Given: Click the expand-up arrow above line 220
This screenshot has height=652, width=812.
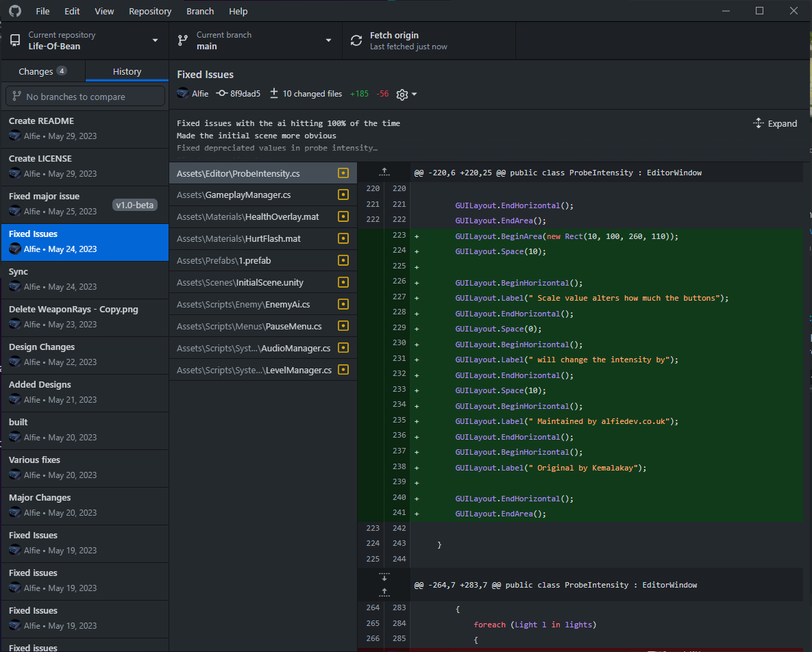Looking at the screenshot, I should 384,173.
